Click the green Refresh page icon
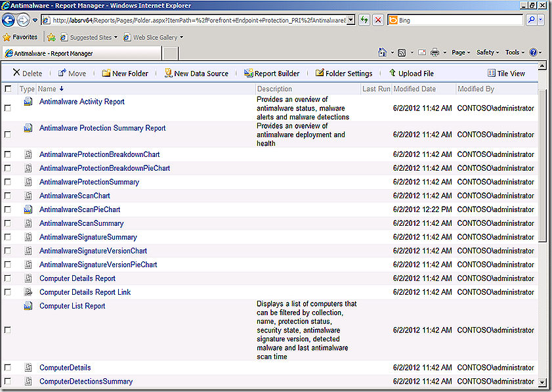 364,20
